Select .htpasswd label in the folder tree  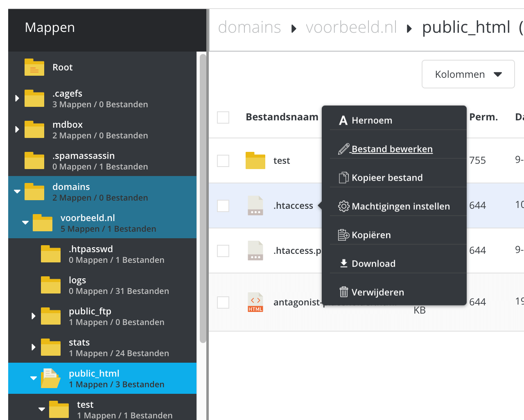(x=91, y=249)
